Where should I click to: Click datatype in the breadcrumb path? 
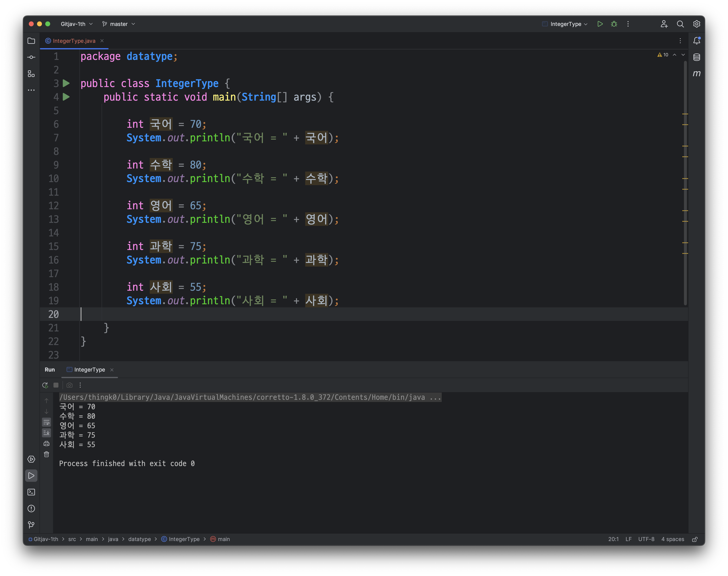point(139,539)
